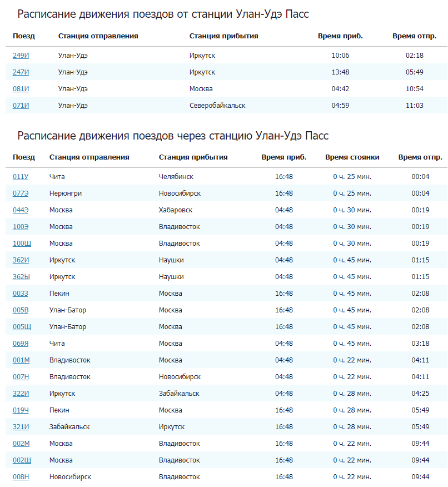Image resolution: width=448 pixels, height=487 pixels.
Task: Select train 008Н to Владивосток
Action: tap(21, 477)
